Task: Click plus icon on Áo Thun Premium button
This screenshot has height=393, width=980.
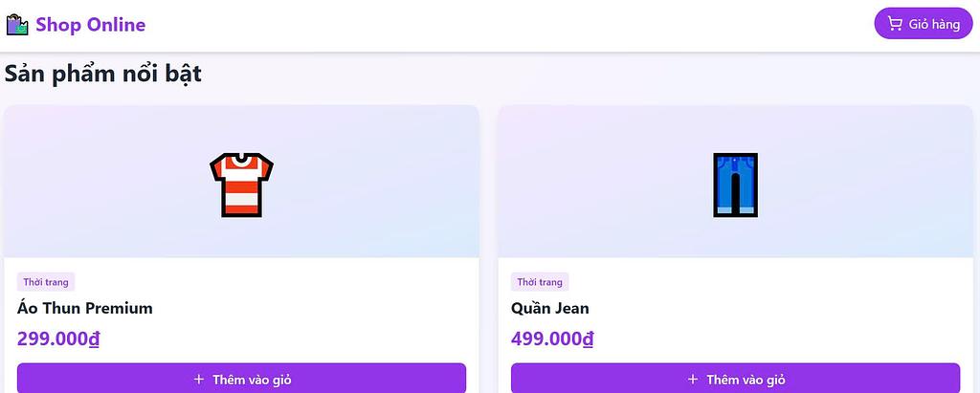Action: [x=199, y=380]
